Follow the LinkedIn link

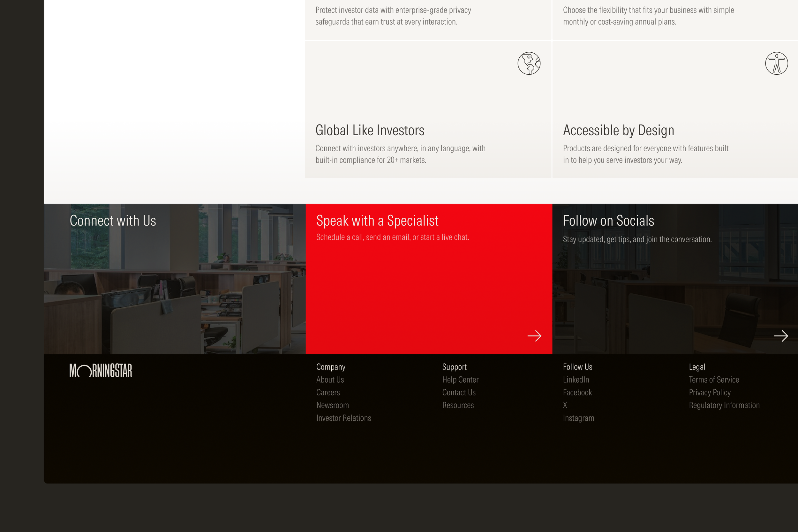[576, 380]
